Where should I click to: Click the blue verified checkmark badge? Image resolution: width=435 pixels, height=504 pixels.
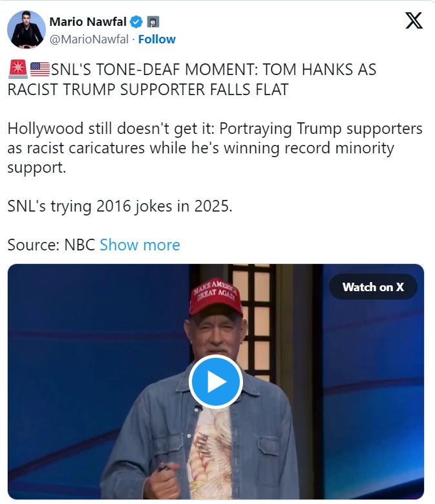pyautogui.click(x=134, y=23)
